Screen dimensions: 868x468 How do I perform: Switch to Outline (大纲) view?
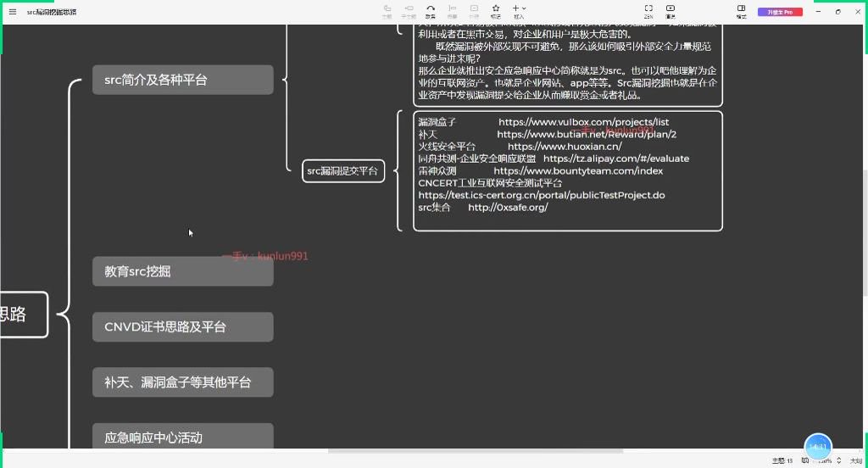coord(856,461)
